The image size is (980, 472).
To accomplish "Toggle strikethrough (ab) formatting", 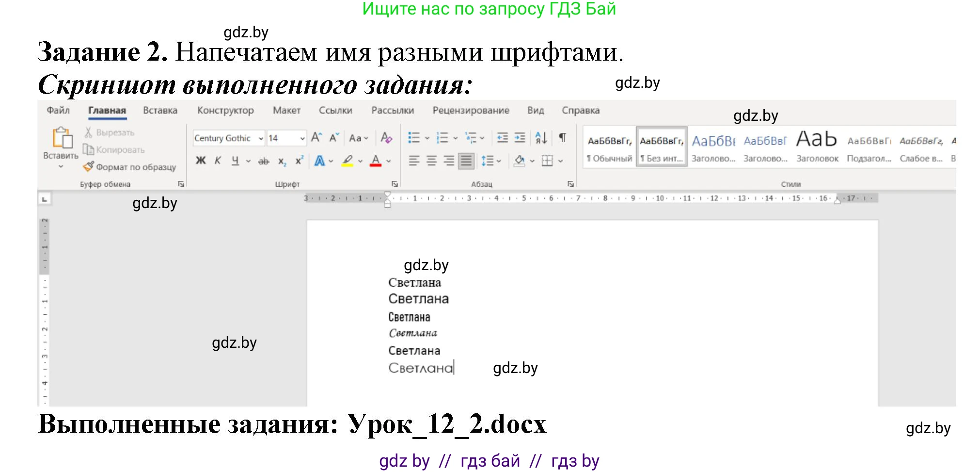I will click(x=264, y=161).
